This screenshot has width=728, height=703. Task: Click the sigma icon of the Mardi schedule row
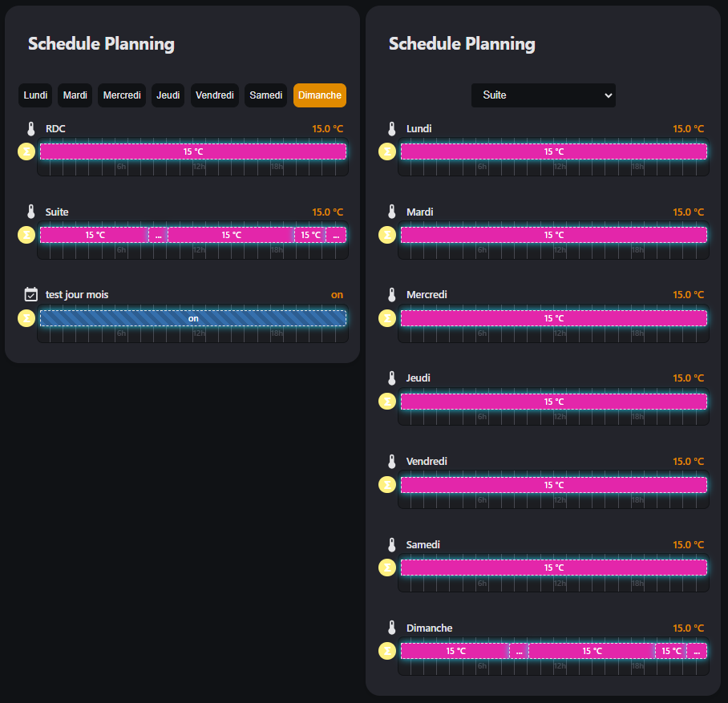click(387, 235)
